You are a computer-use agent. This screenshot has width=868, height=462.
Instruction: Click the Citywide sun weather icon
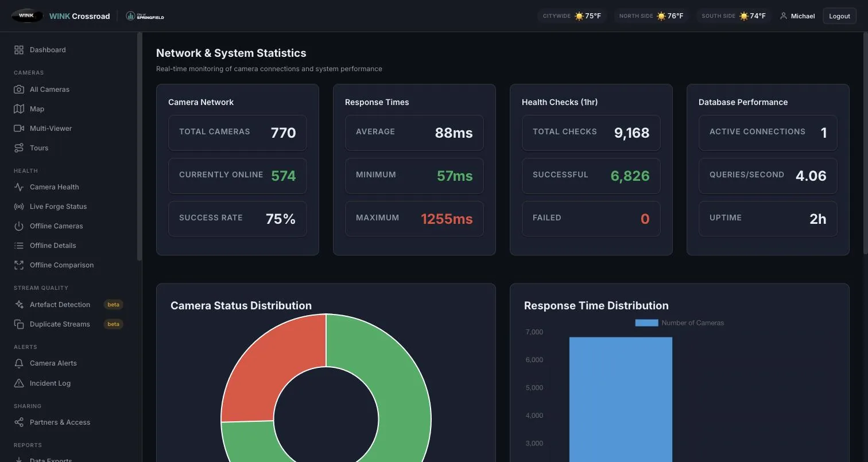[x=579, y=16]
